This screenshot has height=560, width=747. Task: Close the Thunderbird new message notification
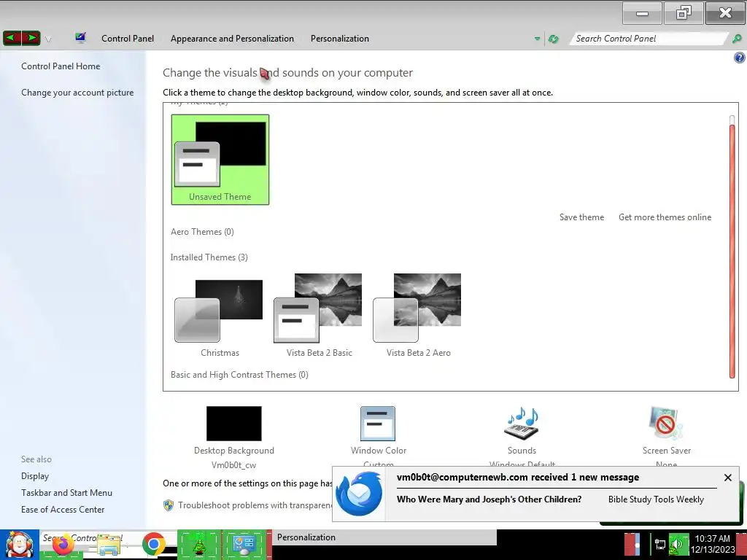[x=727, y=478]
